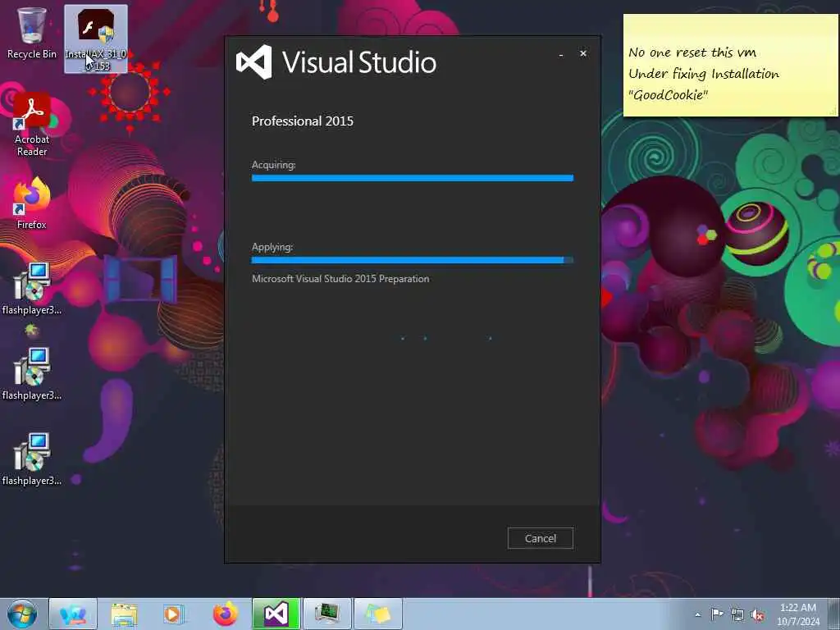Open Windows Explorer from the taskbar

pyautogui.click(x=124, y=614)
